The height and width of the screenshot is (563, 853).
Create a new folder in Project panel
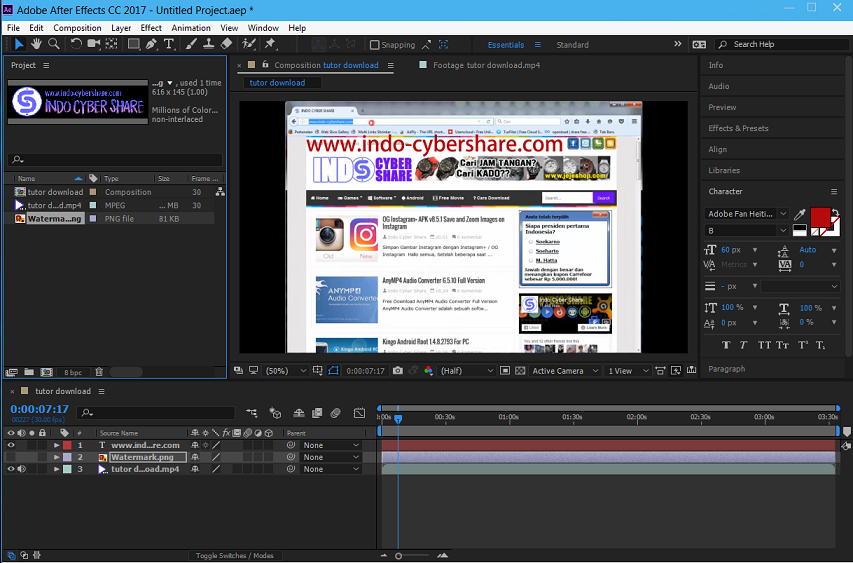(x=29, y=372)
